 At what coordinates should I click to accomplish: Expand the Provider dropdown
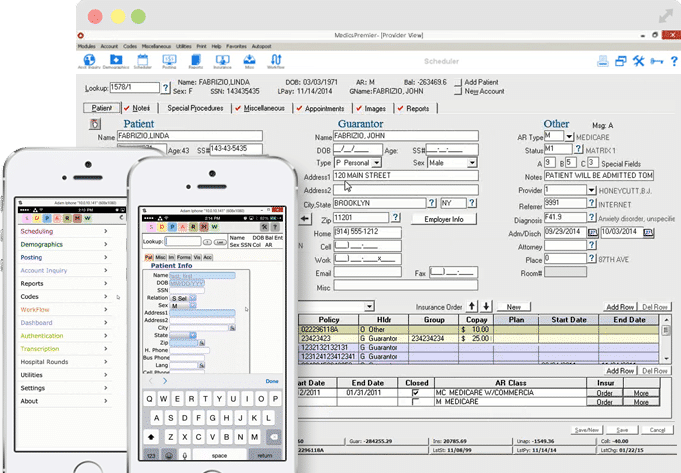[x=591, y=190]
